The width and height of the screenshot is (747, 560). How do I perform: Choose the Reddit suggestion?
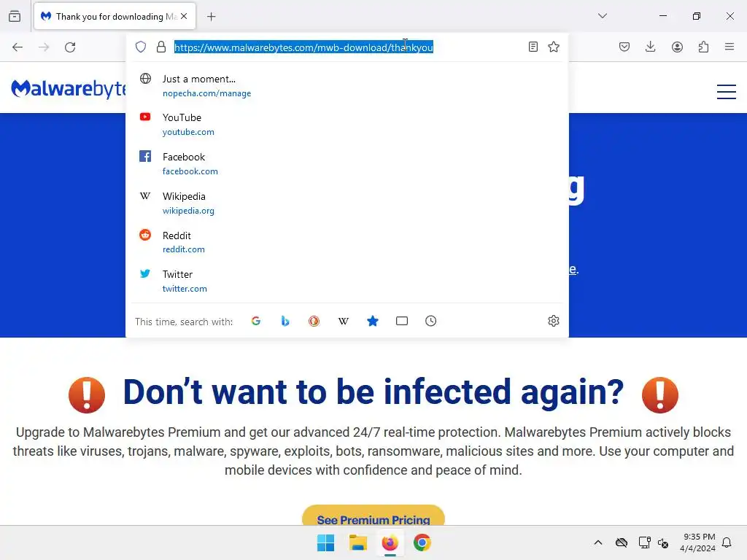coord(347,242)
